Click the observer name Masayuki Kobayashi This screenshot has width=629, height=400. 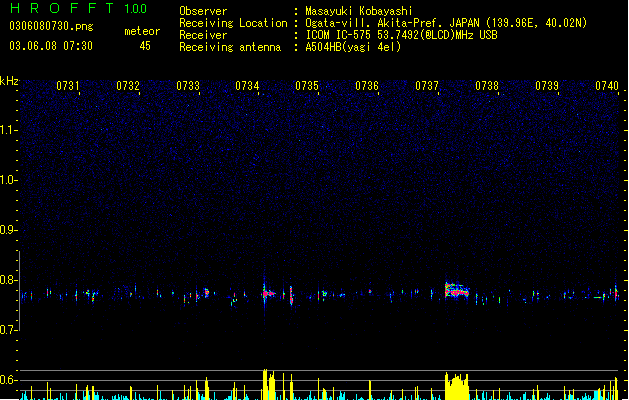click(359, 11)
